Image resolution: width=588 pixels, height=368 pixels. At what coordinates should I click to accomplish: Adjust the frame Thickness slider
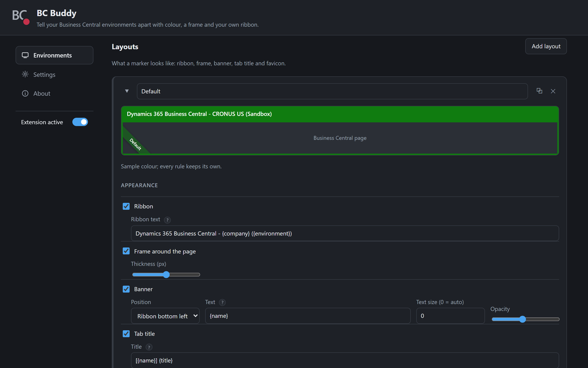click(166, 275)
